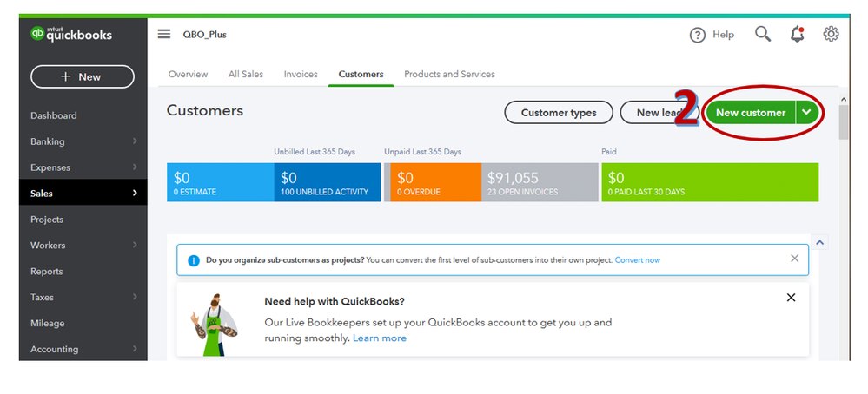Click the New customer button

tap(751, 112)
